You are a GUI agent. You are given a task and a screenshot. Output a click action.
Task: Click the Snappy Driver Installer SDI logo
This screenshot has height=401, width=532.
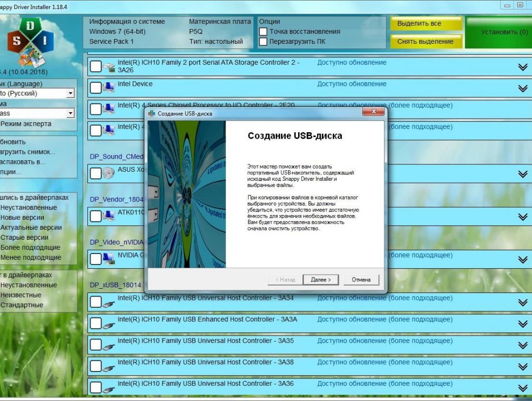coord(30,42)
